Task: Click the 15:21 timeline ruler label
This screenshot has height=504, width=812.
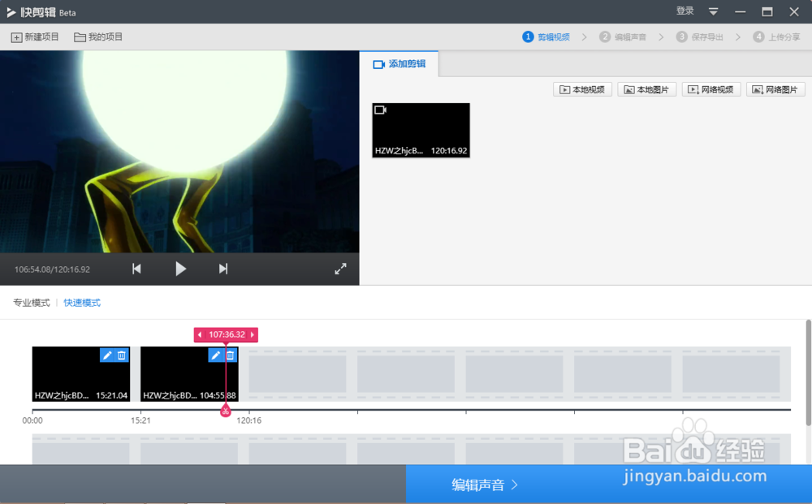Action: [140, 420]
